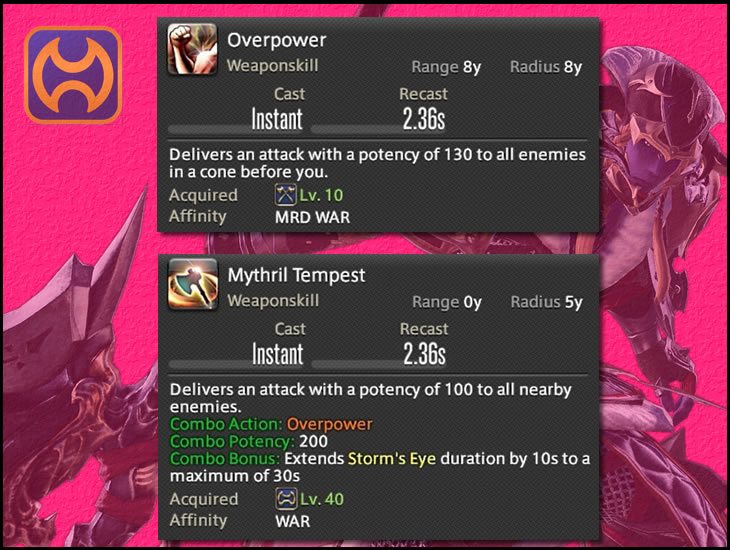
Task: Click the orange Warrior job emblem
Action: coord(73,75)
